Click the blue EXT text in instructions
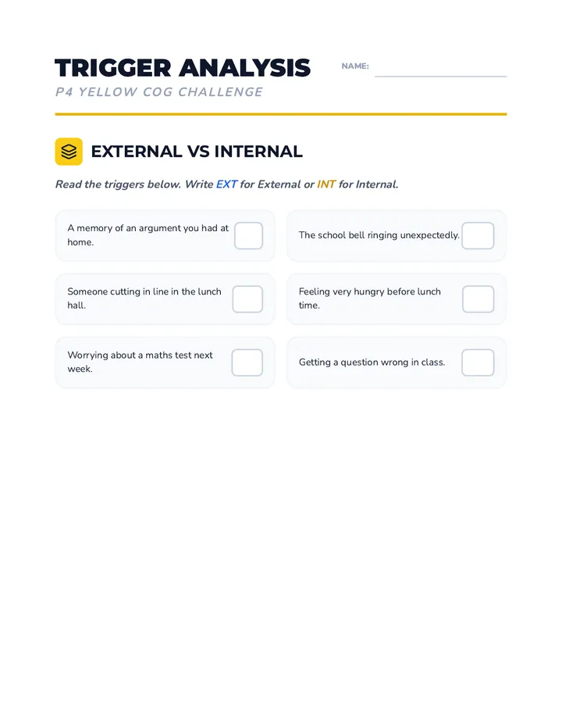The height and width of the screenshot is (728, 562). pos(226,184)
